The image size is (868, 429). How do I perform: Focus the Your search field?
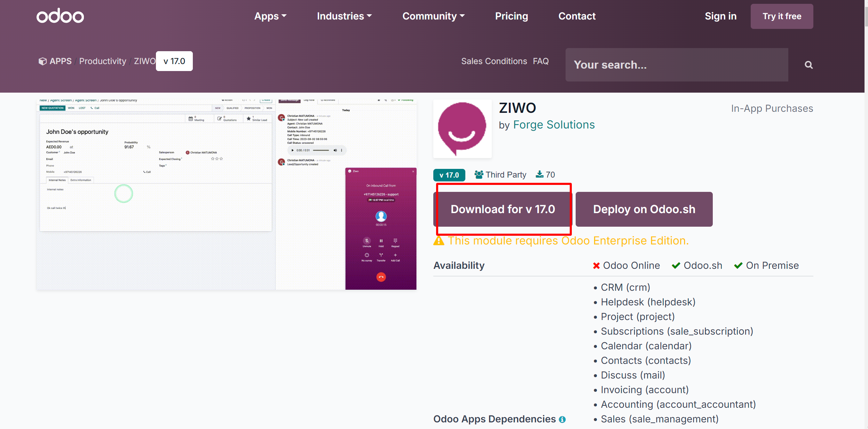677,65
